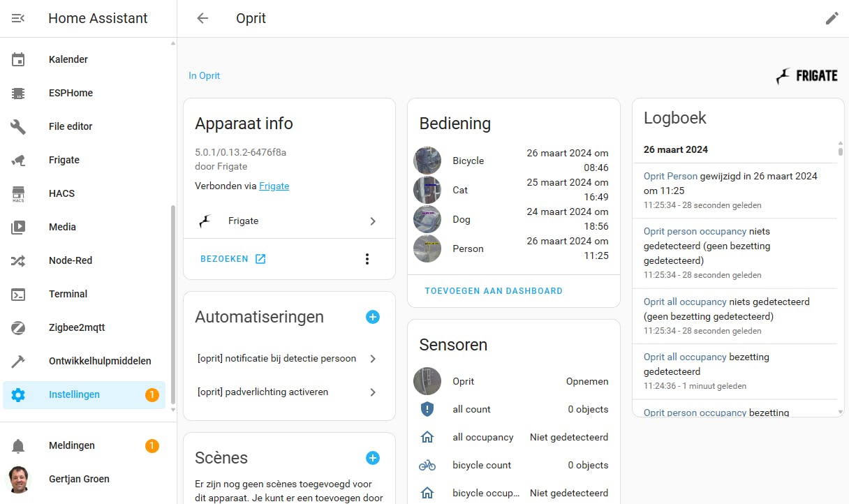Open the Bicycle camera thumbnail
Image resolution: width=849 pixels, height=504 pixels.
(427, 161)
